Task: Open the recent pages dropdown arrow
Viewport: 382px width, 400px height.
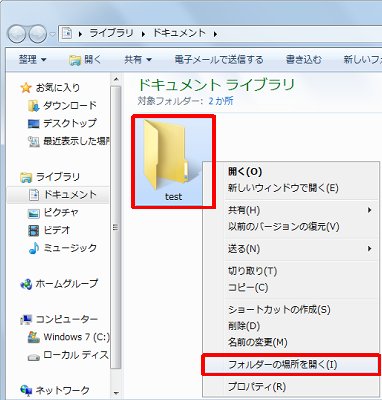Action: 52,34
